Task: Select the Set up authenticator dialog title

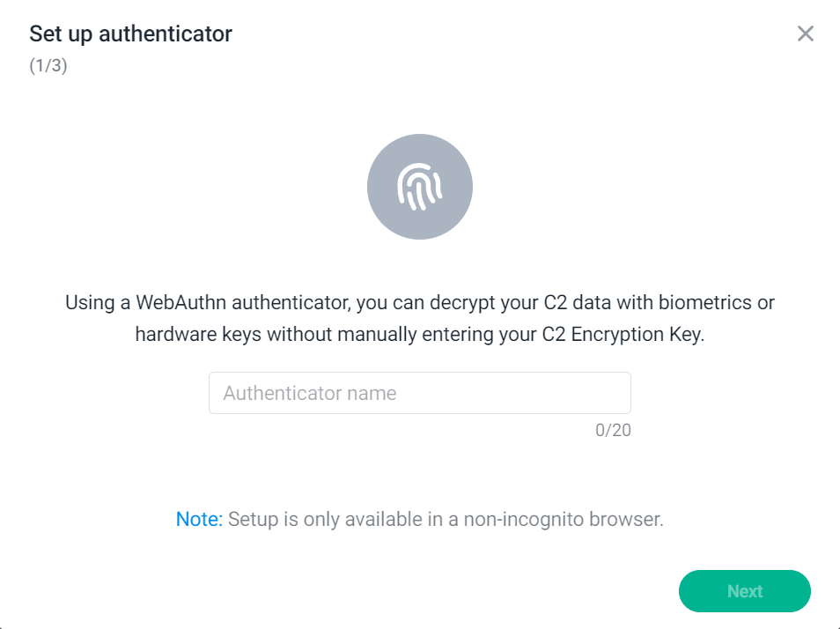Action: tap(130, 33)
